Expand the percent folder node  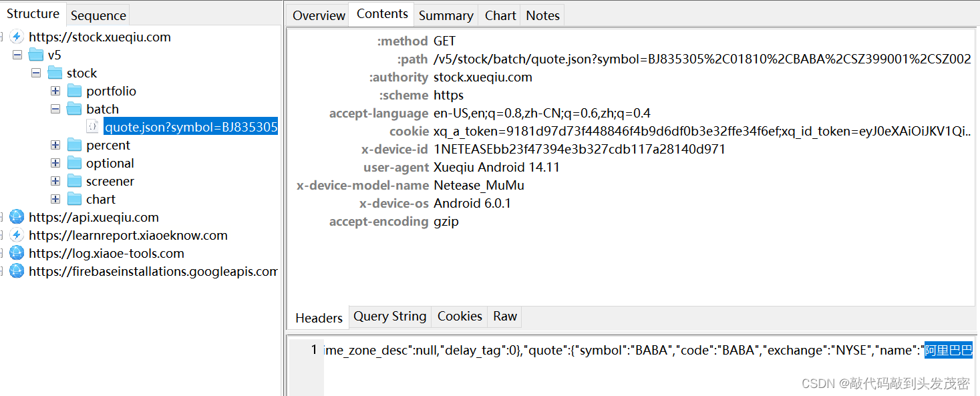pyautogui.click(x=55, y=145)
